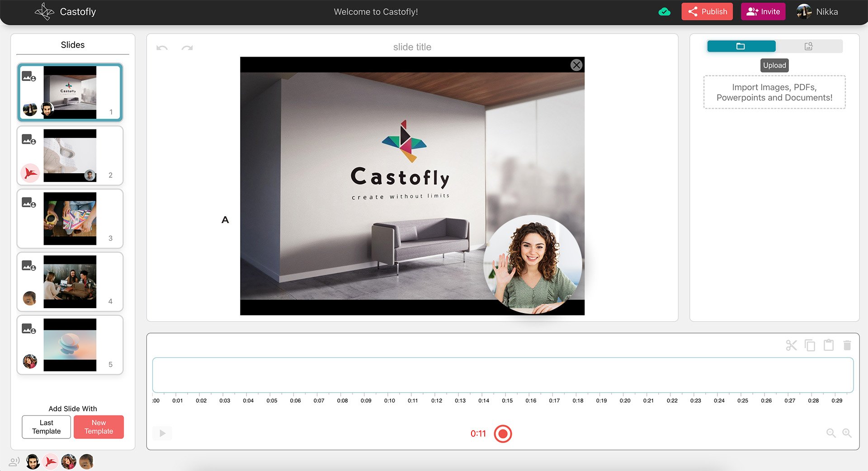Click curly-haired woman avatar in participants bar

(x=68, y=462)
